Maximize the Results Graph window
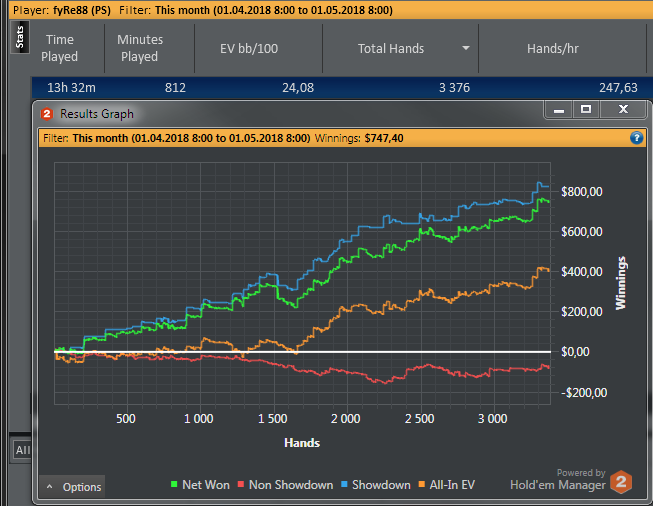The image size is (653, 506). [586, 110]
